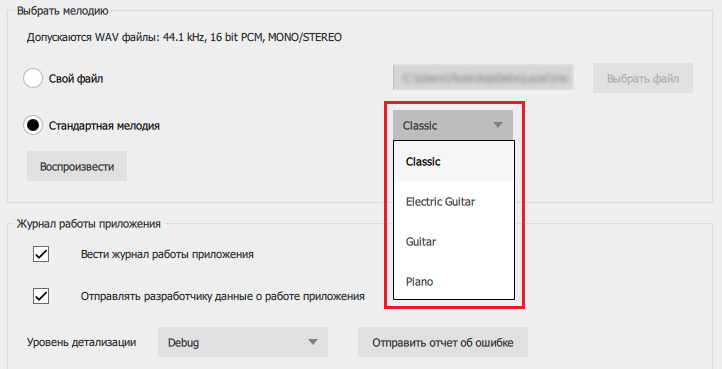Viewport: 722px width, 369px height.
Task: Click the Выбрать файл button
Action: [643, 78]
